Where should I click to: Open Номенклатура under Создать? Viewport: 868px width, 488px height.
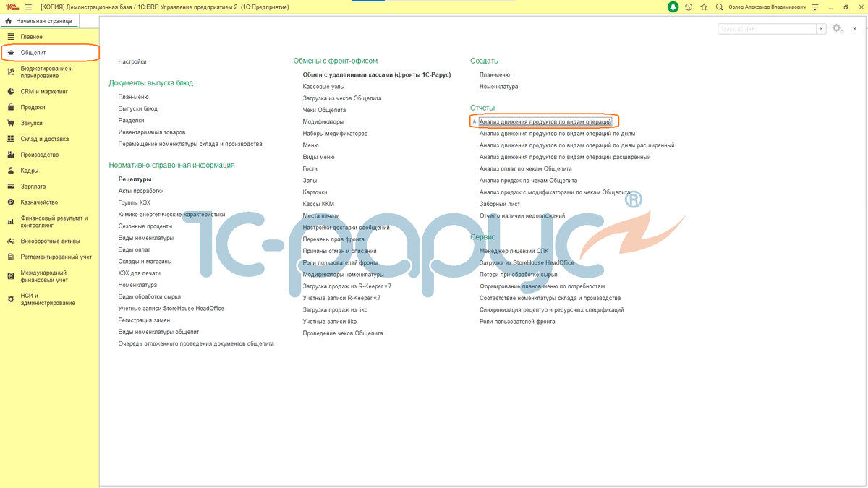click(x=499, y=86)
